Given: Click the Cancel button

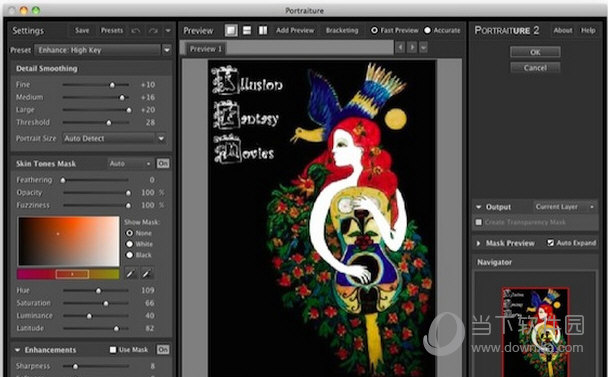Looking at the screenshot, I should (x=535, y=68).
